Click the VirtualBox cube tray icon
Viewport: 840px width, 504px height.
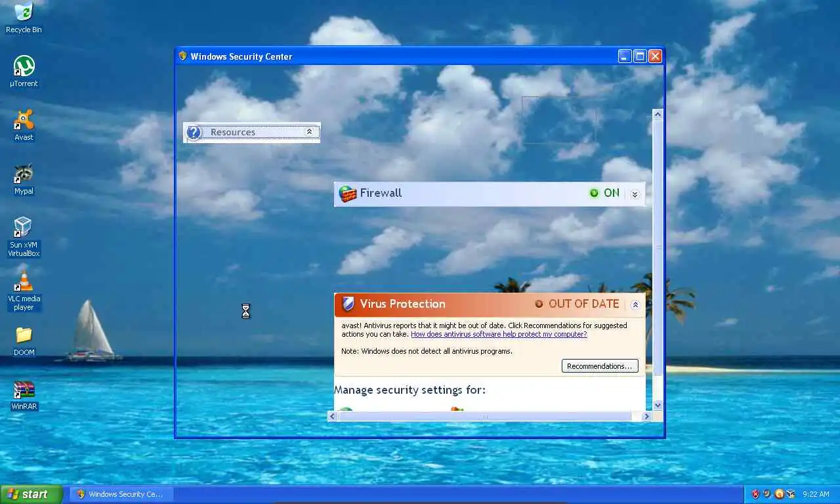point(791,494)
